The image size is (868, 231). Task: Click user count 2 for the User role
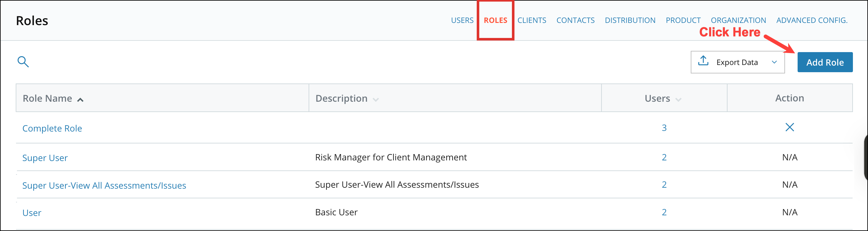tap(664, 212)
